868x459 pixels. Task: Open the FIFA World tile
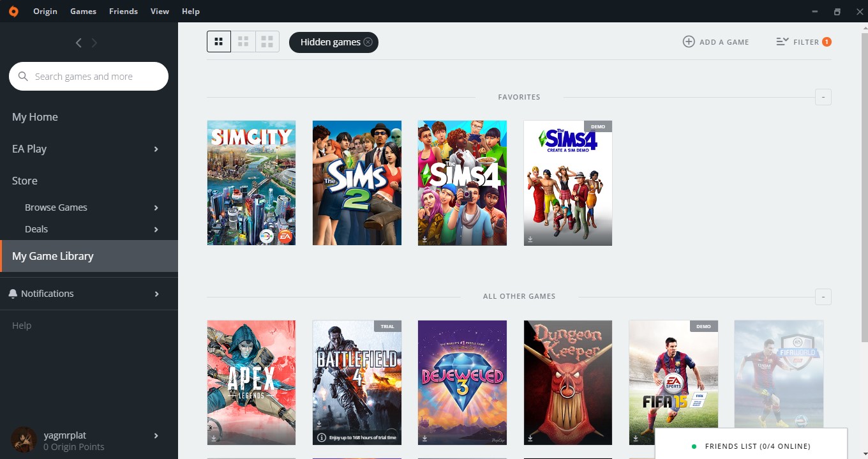(779, 383)
